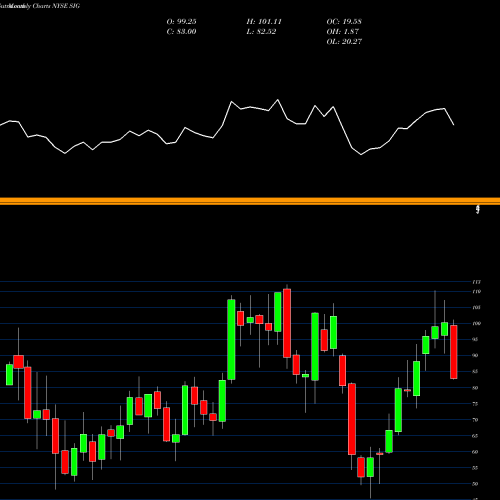
Task: Select the open value O: 99.25
Action: (181, 22)
